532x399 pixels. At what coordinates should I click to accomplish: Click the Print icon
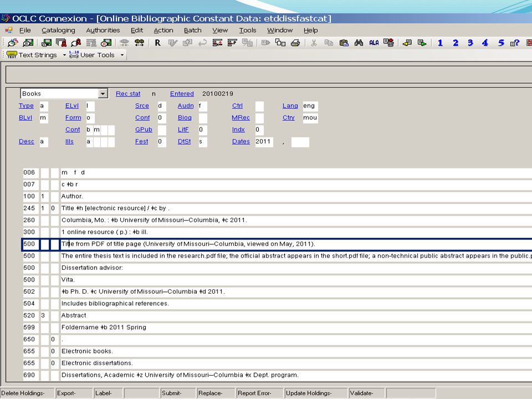tap(295, 43)
